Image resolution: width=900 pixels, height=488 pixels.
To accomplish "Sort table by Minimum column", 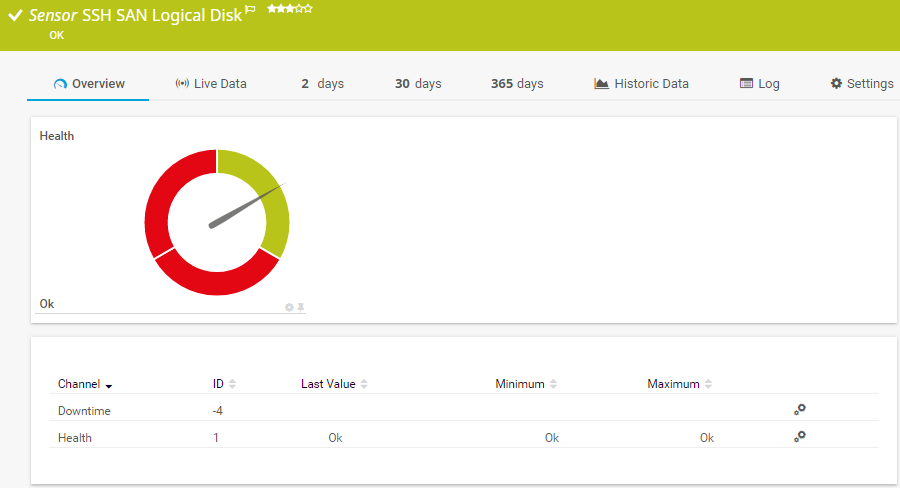I will coord(526,384).
